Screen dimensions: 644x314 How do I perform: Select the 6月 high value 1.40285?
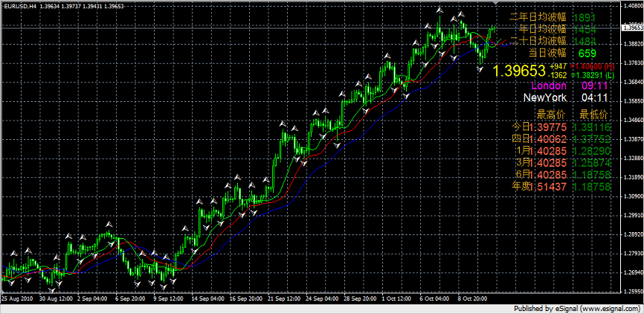[x=548, y=175]
